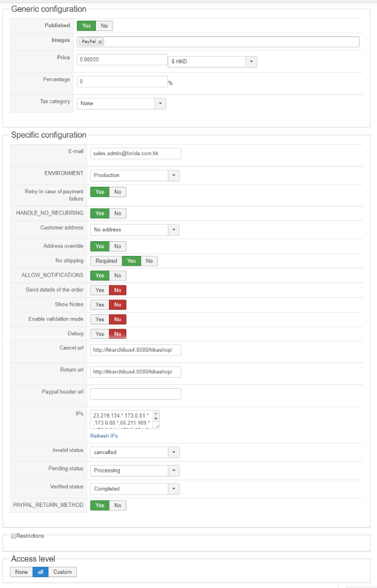
Task: Tick the Restrictions checkbox
Action: (x=14, y=536)
